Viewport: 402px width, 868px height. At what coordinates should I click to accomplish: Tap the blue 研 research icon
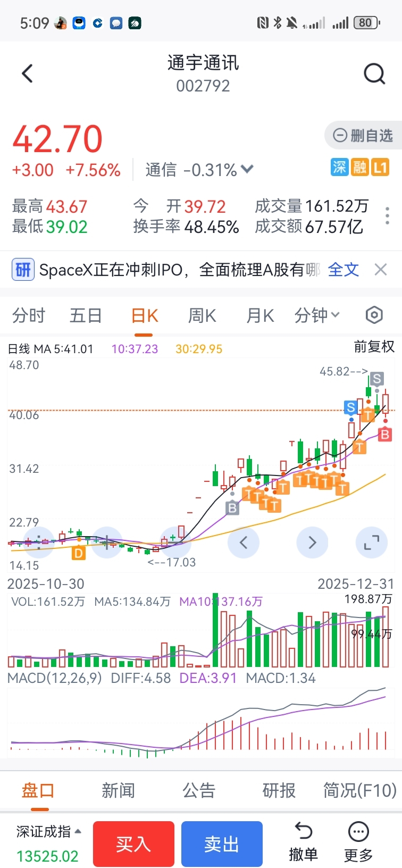[x=23, y=270]
